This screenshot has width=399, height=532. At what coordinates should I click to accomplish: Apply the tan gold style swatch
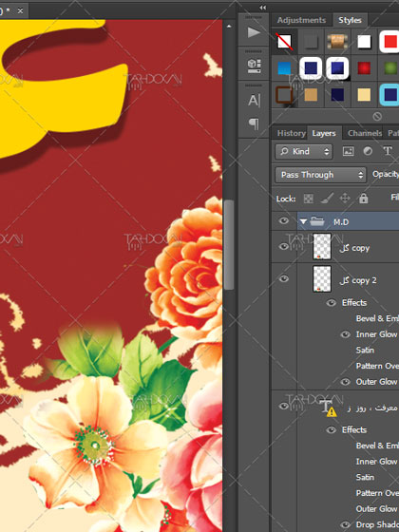311,95
